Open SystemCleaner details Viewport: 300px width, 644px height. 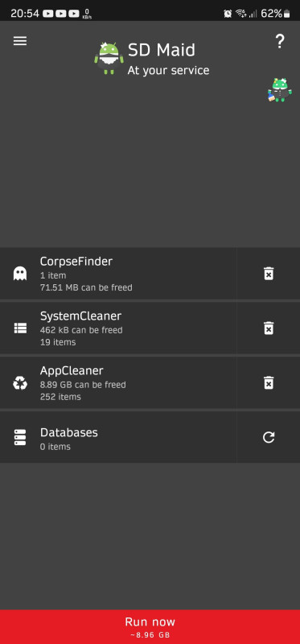[118, 328]
